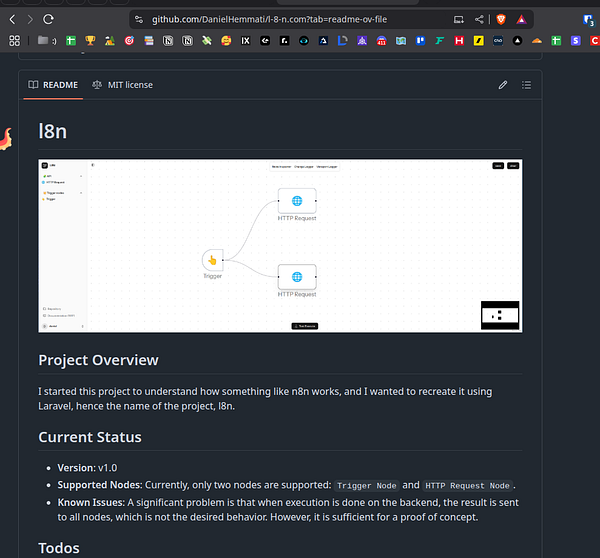Click the l8n heading

(x=52, y=131)
